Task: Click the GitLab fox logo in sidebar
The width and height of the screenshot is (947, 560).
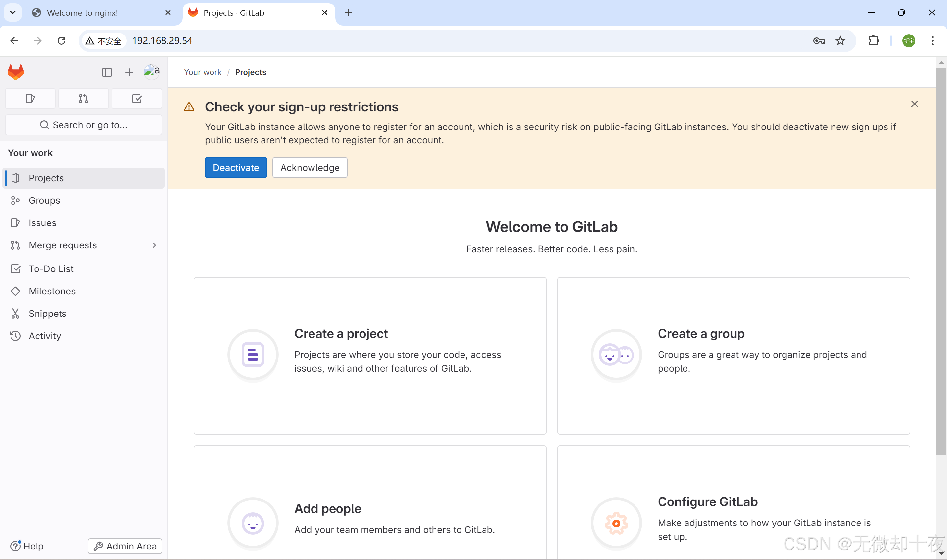Action: coord(16,72)
